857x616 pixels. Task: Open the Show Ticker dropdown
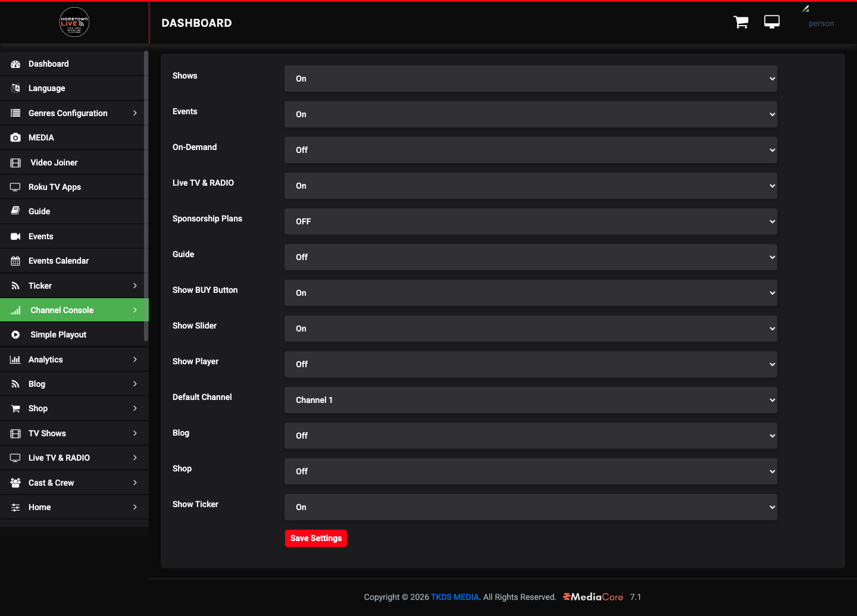(531, 507)
